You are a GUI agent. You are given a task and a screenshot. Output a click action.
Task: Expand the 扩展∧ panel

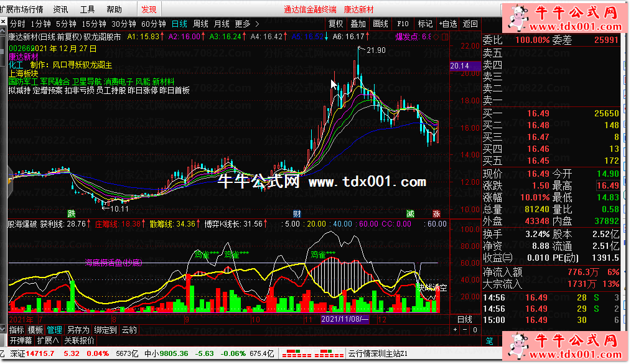(x=47, y=341)
